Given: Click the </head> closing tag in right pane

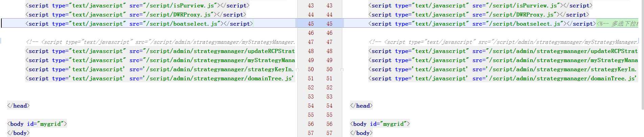Looking at the screenshot, I should [361, 106].
